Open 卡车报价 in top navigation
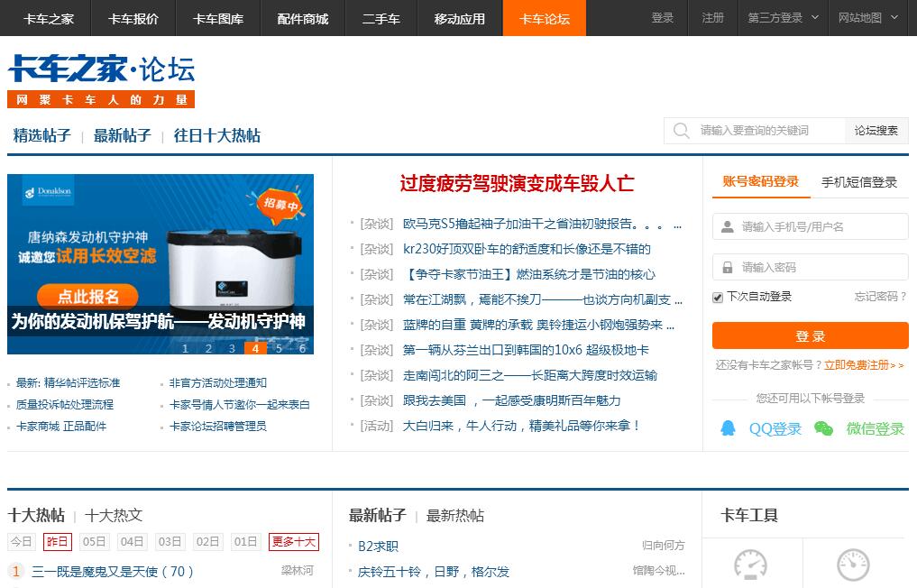917x588 pixels. click(133, 18)
